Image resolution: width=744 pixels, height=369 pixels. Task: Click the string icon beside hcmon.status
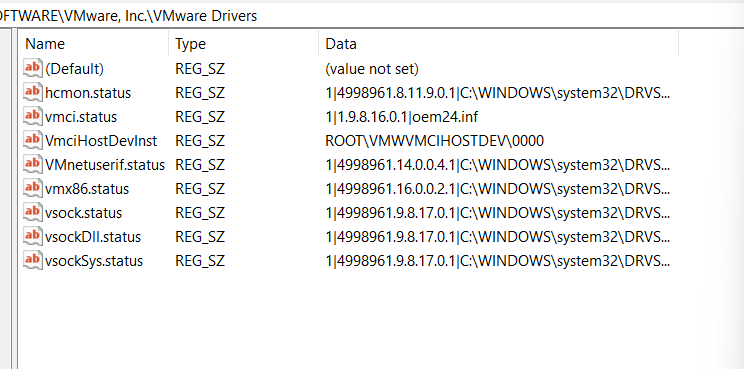33,92
